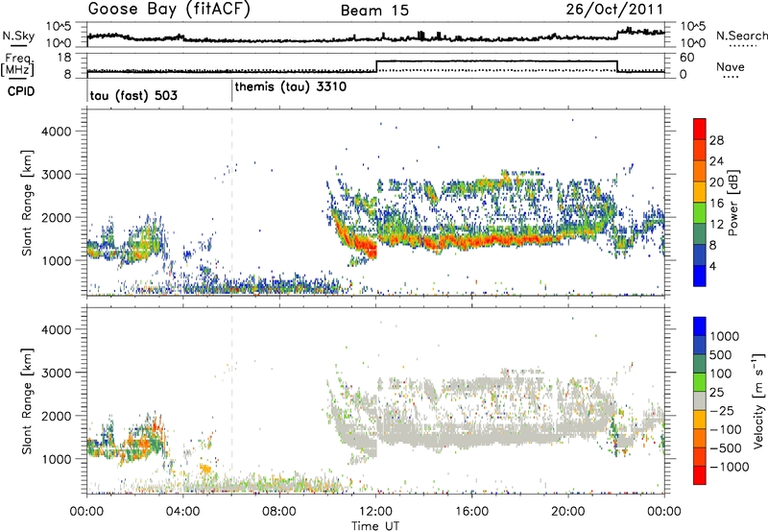Click the "-500" velocity colorbar label
Viewport: 768px width, 532px height.
(726, 448)
